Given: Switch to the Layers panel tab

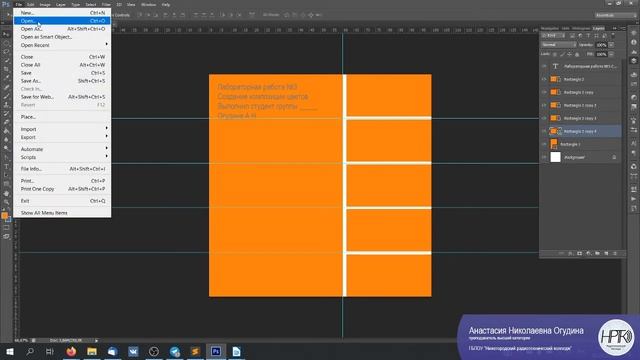Looking at the screenshot, I should pyautogui.click(x=599, y=29).
